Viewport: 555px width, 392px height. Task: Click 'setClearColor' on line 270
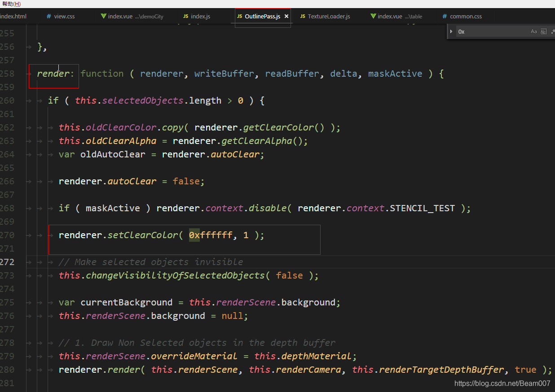[x=143, y=235]
